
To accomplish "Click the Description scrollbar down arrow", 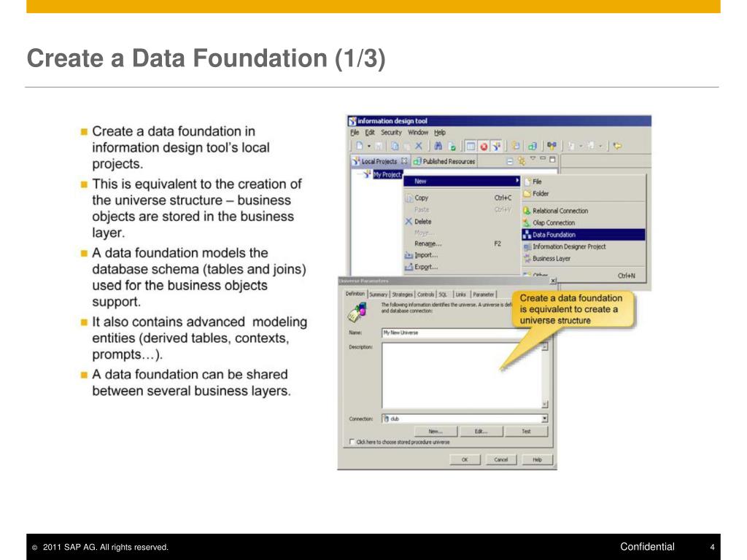I will (545, 405).
